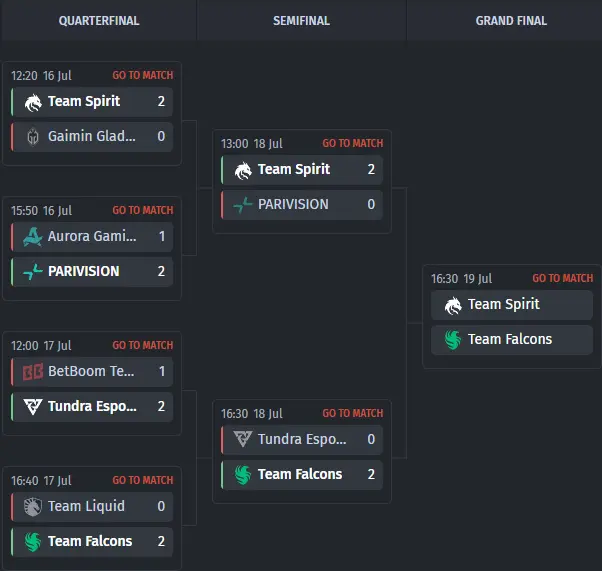Image resolution: width=602 pixels, height=571 pixels.
Task: Open Go To Match for 13:00 semifinal
Action: (352, 143)
